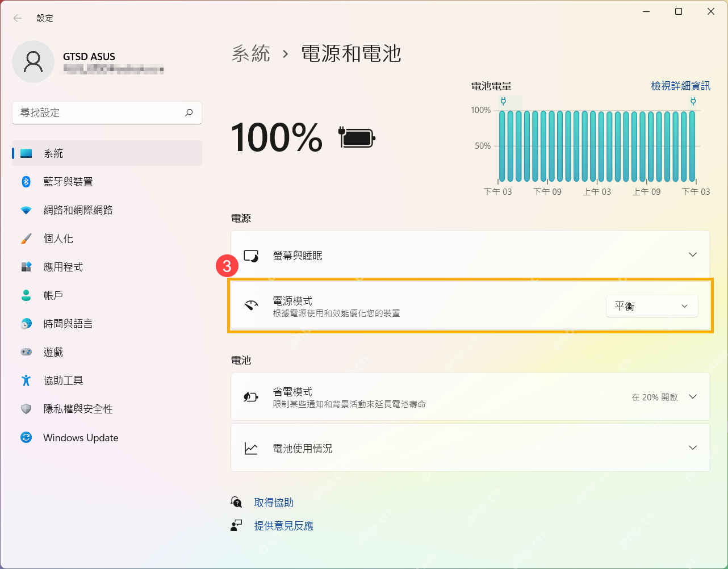Click the globe clock icon for 時間與語言
Viewport: 728px width, 569px height.
[26, 324]
